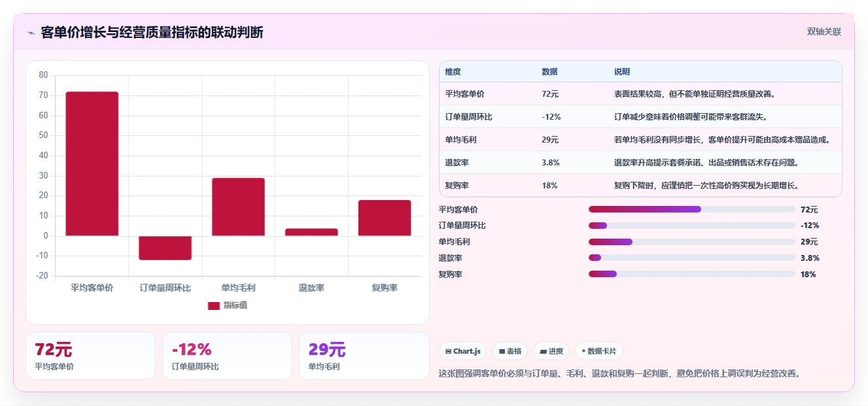868x406 pixels.
Task: Click the 进度 tag chip
Action: click(x=551, y=351)
